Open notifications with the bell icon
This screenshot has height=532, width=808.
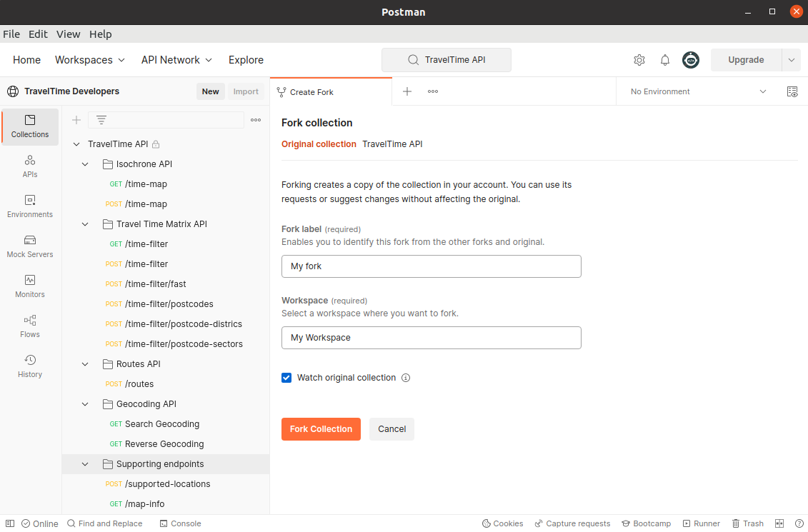coord(664,60)
